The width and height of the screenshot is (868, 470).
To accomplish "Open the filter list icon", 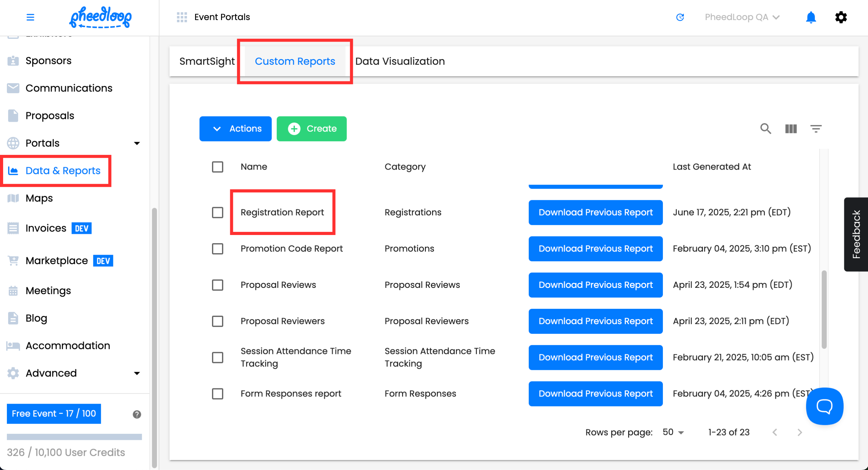I will point(816,129).
